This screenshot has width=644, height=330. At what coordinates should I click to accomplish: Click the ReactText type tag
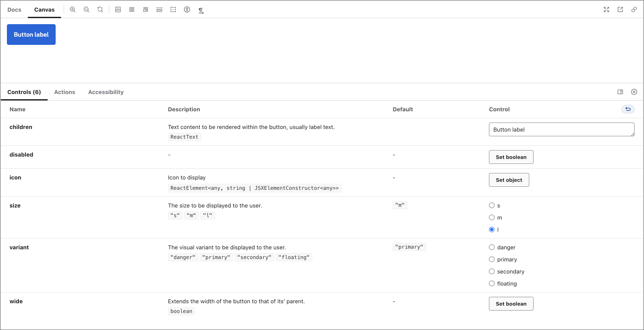click(184, 137)
